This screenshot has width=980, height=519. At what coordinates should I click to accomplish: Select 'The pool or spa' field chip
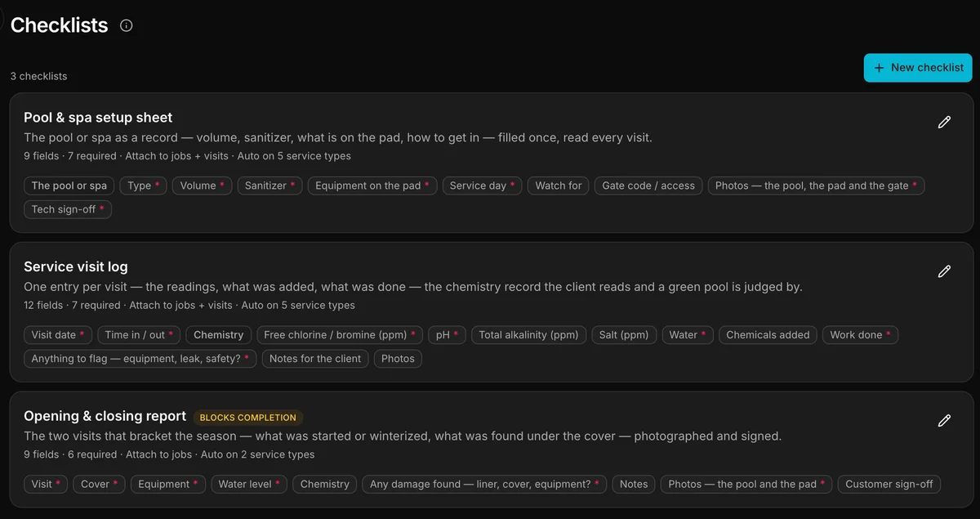tap(69, 186)
